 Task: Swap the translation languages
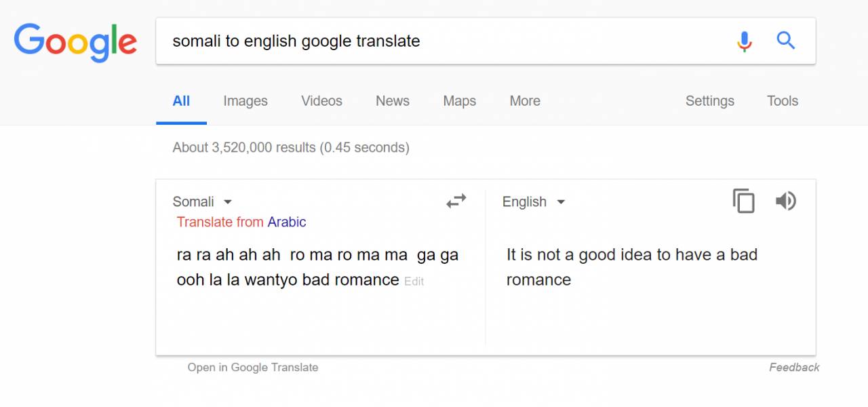(456, 201)
